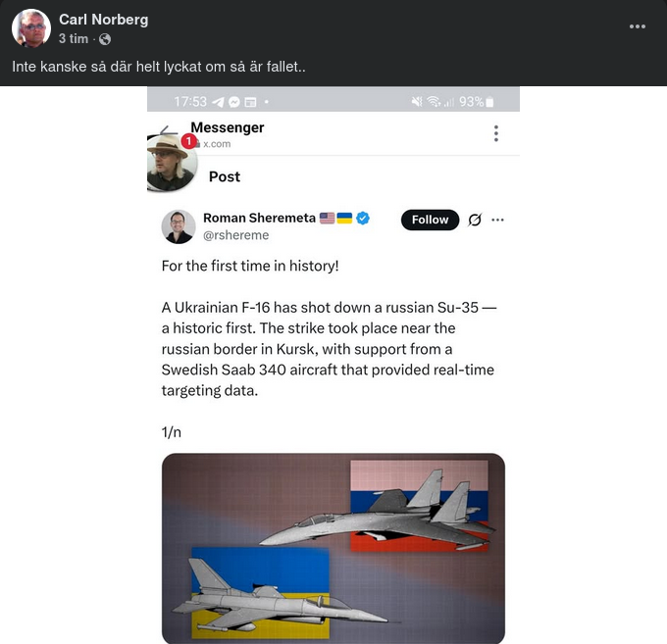Click the red notification badge
Screen dimensions: 667x644
pos(189,141)
